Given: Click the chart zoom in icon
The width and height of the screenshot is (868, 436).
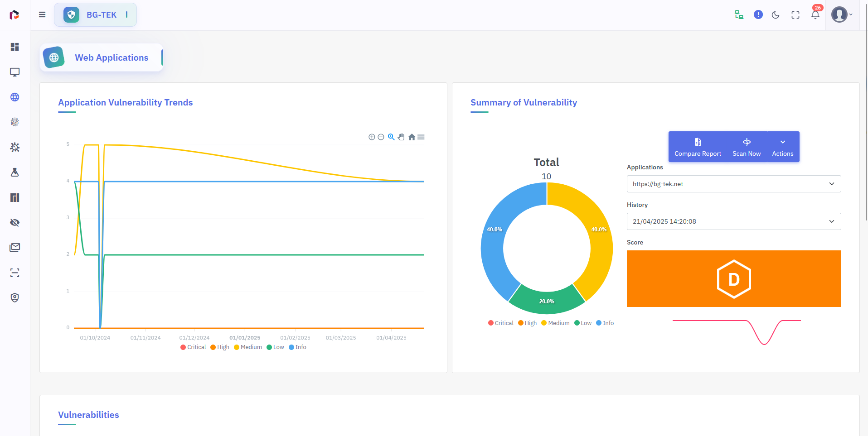Looking at the screenshot, I should click(372, 137).
